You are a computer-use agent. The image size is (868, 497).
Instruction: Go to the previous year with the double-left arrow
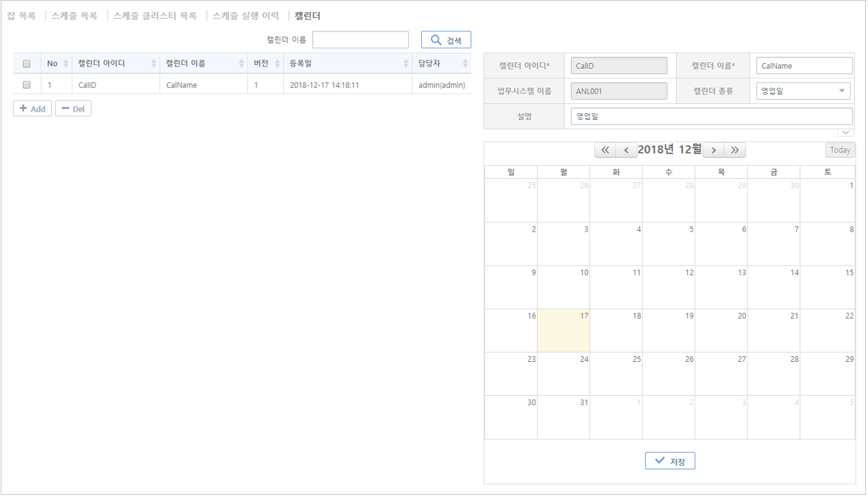(x=605, y=150)
